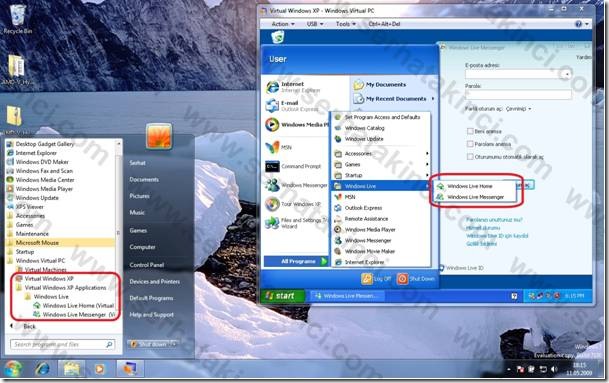
Task: Click the forgot password link in Messenger
Action: point(494,220)
